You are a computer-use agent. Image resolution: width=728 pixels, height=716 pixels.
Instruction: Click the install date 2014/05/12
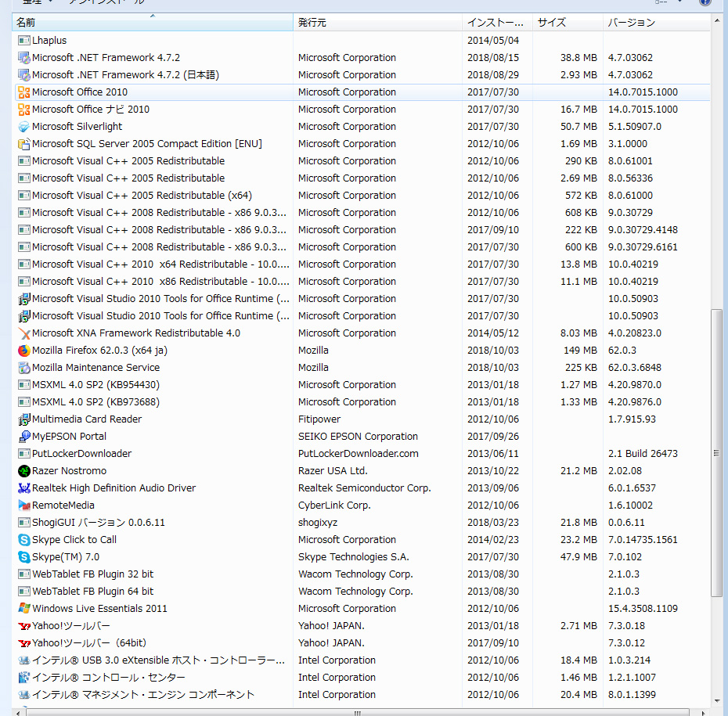click(x=493, y=333)
